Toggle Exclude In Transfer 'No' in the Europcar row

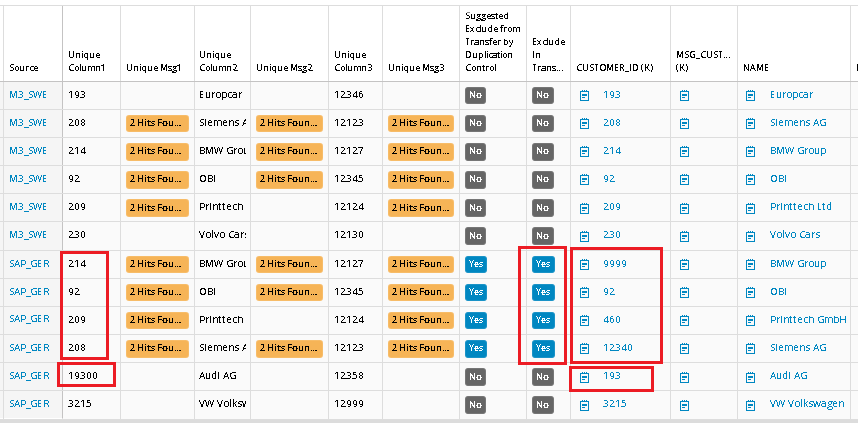pyautogui.click(x=543, y=95)
